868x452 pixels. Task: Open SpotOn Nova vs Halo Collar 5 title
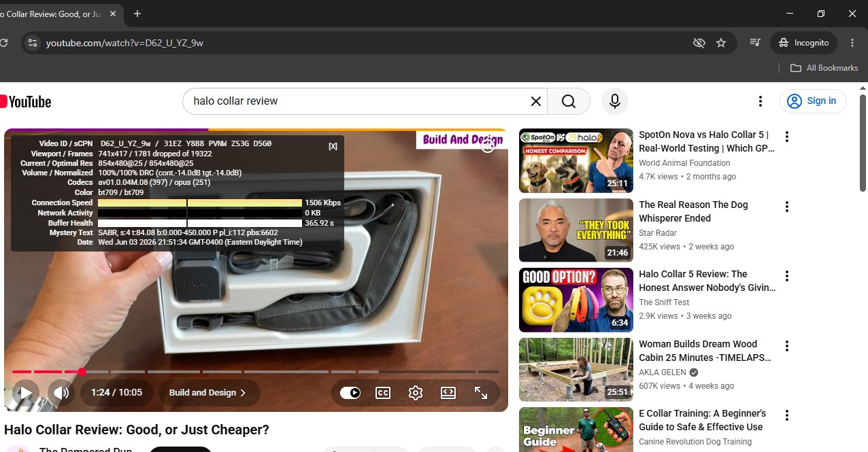[706, 141]
